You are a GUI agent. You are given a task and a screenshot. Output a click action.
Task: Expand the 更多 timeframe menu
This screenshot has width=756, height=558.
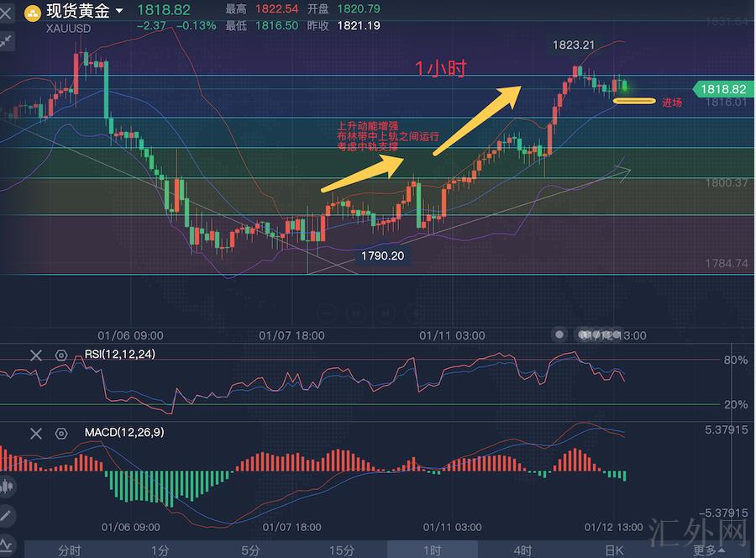pos(706,550)
